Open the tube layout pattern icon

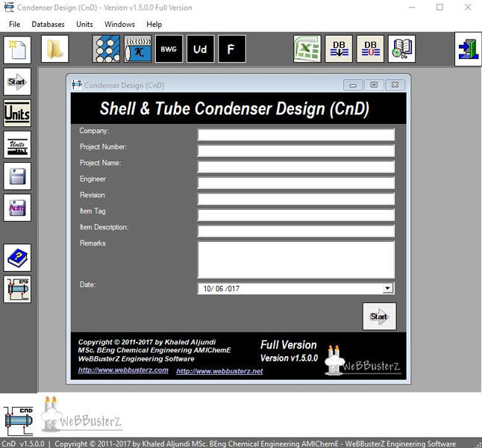107,49
